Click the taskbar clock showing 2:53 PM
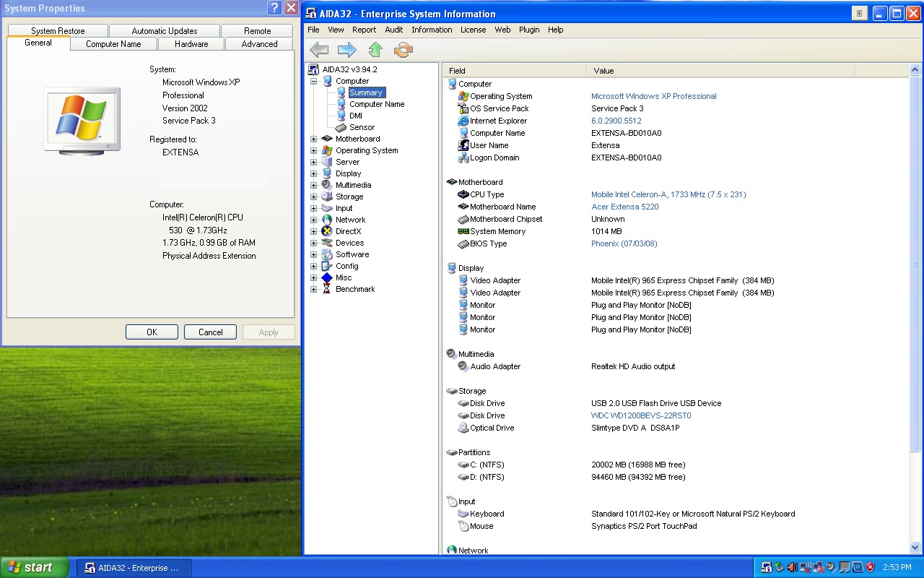The height and width of the screenshot is (578, 924). [897, 568]
